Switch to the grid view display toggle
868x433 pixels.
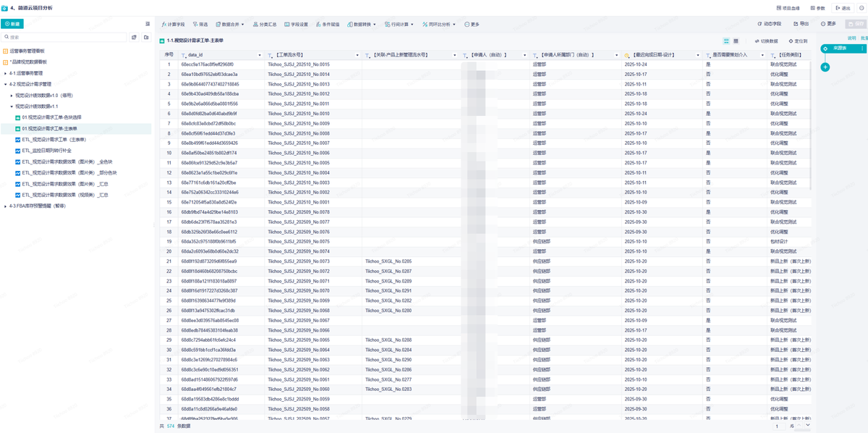coord(736,41)
